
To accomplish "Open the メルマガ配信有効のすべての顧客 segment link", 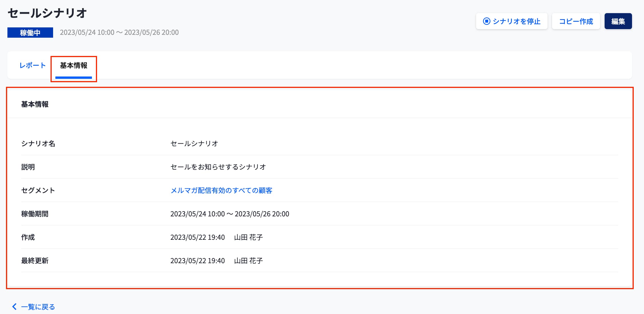I will tap(221, 190).
